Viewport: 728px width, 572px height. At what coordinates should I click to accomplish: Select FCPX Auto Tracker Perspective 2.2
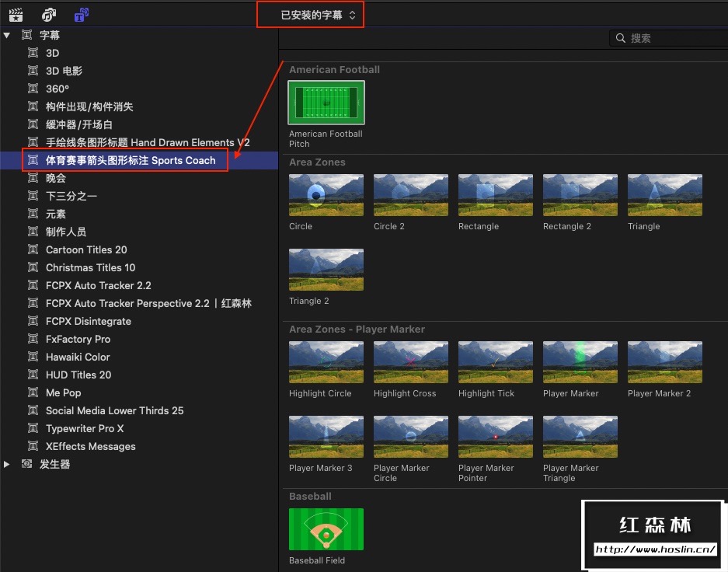pyautogui.click(x=148, y=303)
